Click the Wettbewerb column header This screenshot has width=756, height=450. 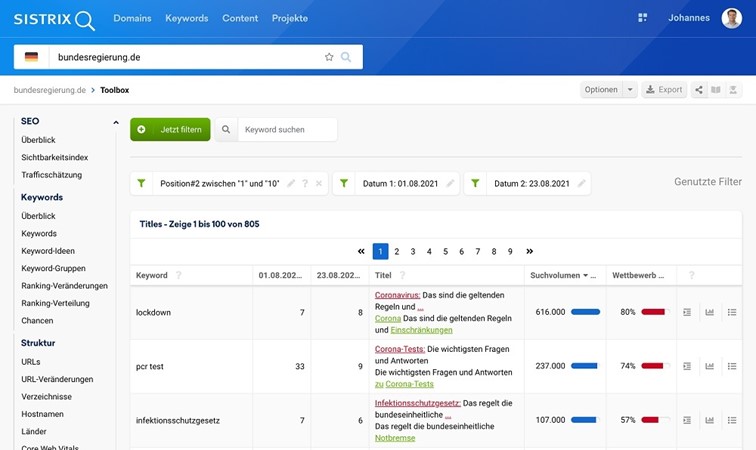coord(637,275)
